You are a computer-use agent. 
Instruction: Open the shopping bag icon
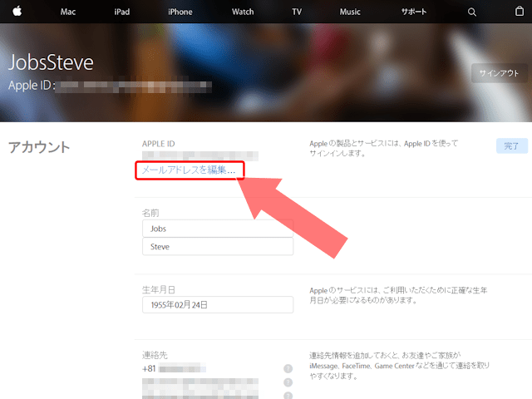point(519,11)
